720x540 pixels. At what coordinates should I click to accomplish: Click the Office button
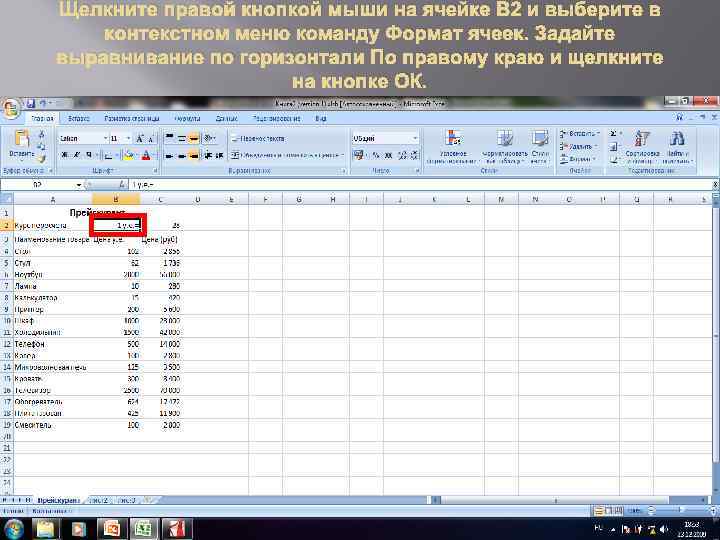tap(11, 109)
